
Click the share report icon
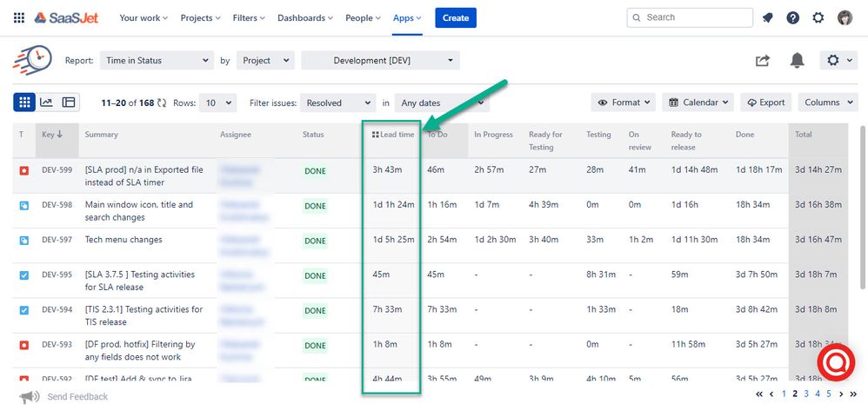pos(763,60)
